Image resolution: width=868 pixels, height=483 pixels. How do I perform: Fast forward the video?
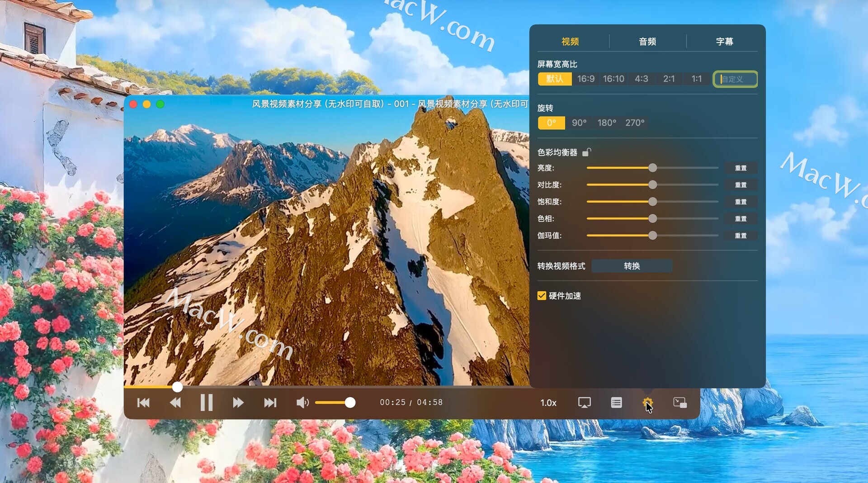tap(238, 402)
